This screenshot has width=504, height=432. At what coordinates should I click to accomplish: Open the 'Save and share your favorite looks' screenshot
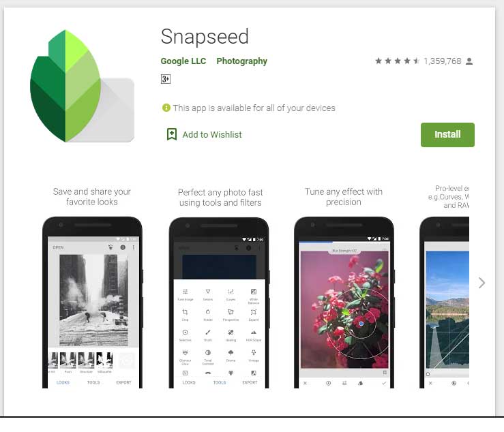click(x=92, y=302)
